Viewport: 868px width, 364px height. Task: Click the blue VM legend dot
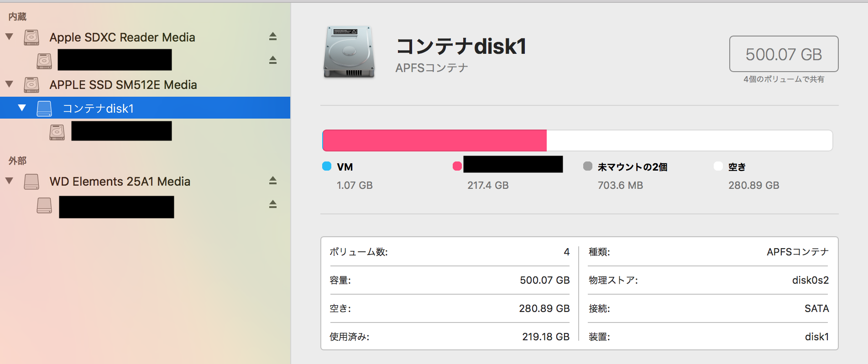coord(327,166)
